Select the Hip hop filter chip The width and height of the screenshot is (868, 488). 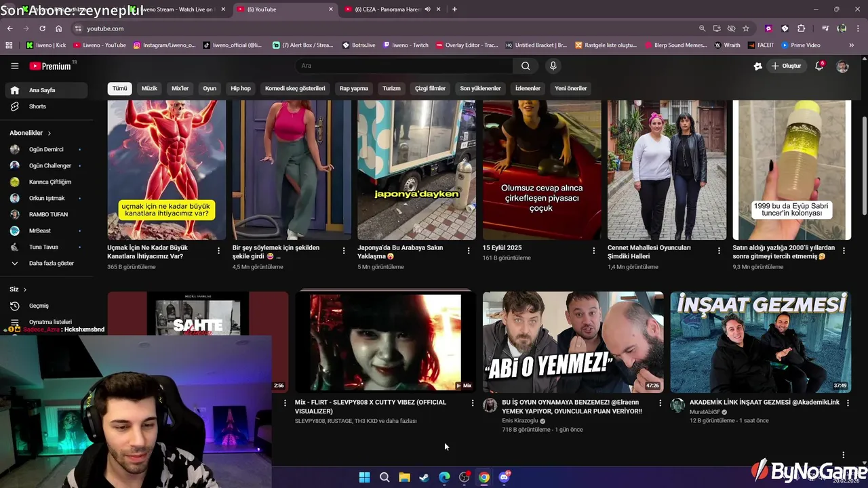(x=241, y=88)
